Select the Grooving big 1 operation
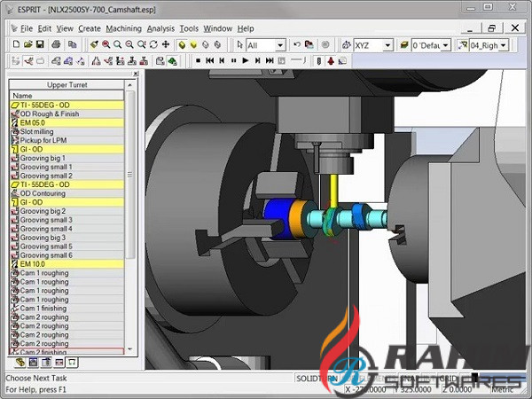The image size is (532, 399). (x=66, y=158)
